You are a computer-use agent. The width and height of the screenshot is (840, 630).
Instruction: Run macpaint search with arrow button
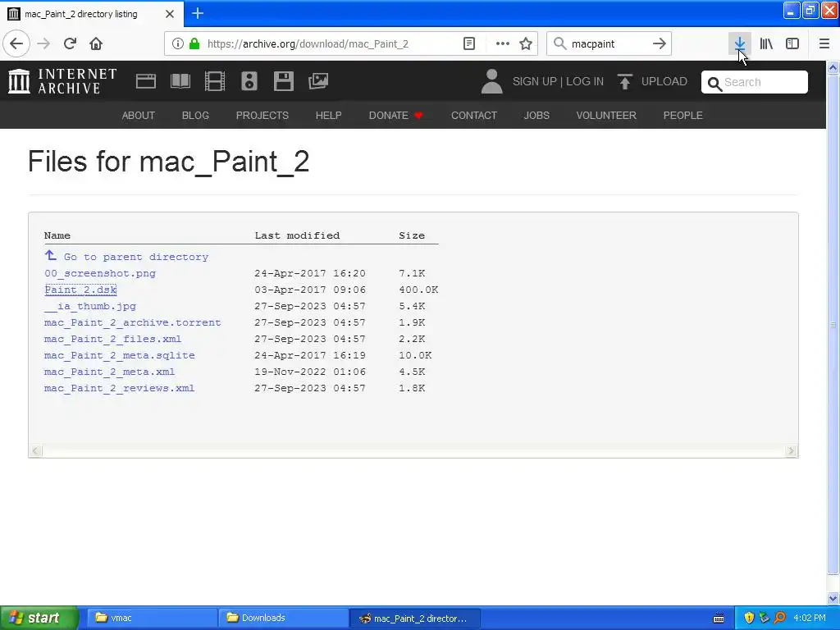[660, 43]
